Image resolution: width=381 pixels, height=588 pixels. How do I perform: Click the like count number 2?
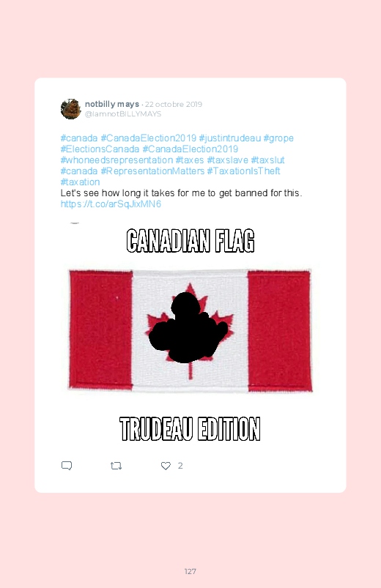click(x=180, y=466)
